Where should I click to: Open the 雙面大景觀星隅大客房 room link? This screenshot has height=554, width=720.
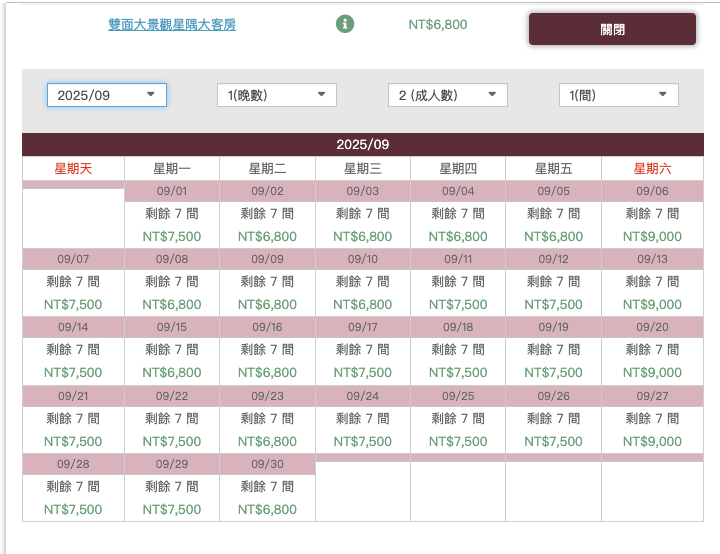coord(172,24)
